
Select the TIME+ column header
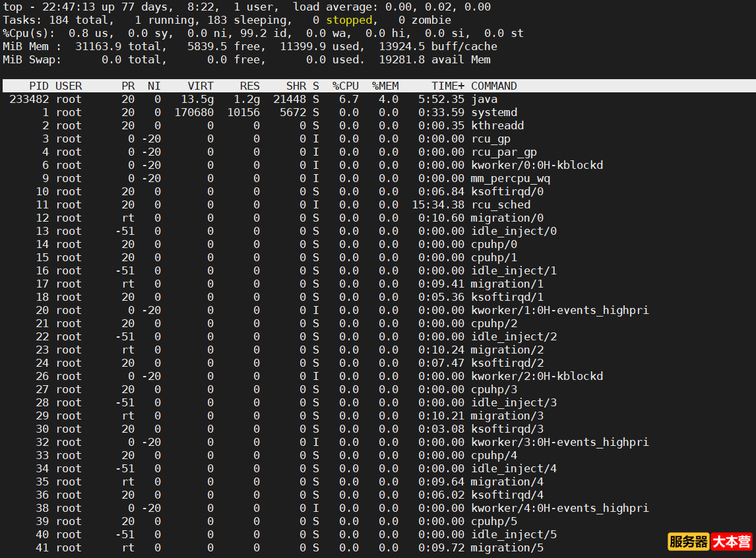click(448, 86)
